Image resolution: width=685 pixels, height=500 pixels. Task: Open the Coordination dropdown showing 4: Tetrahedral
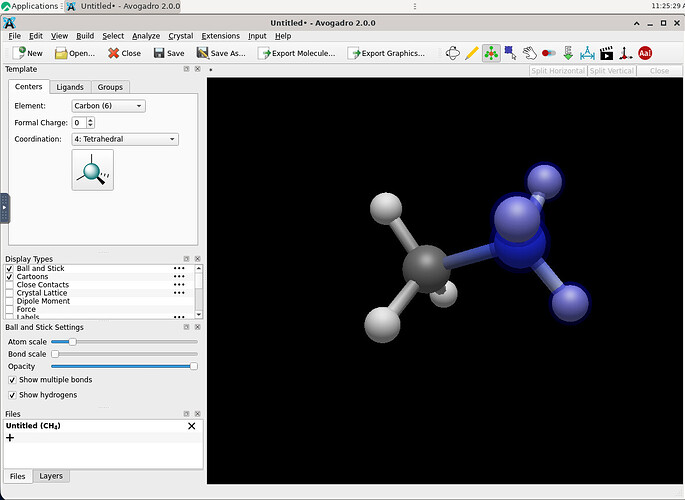[x=125, y=139]
